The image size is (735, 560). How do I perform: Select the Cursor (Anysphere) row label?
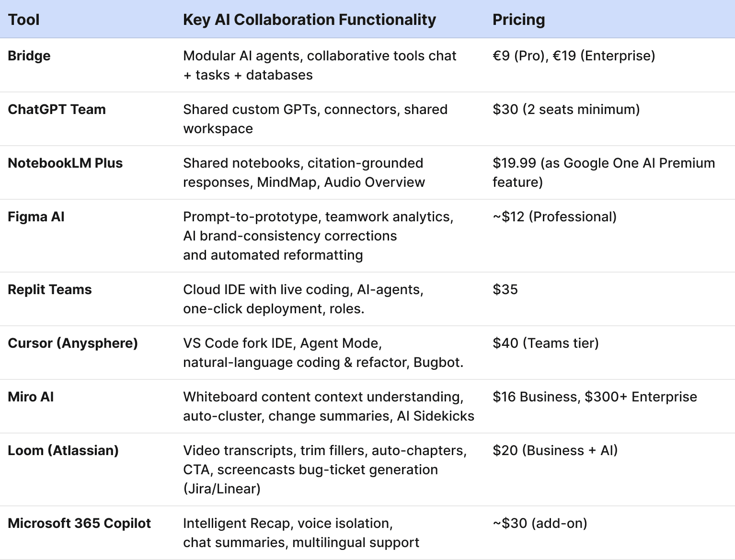pos(73,343)
